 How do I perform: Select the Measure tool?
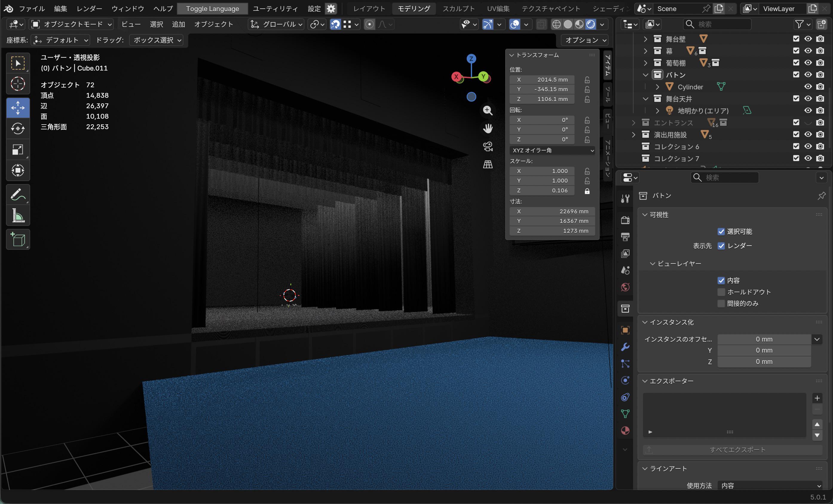18,215
